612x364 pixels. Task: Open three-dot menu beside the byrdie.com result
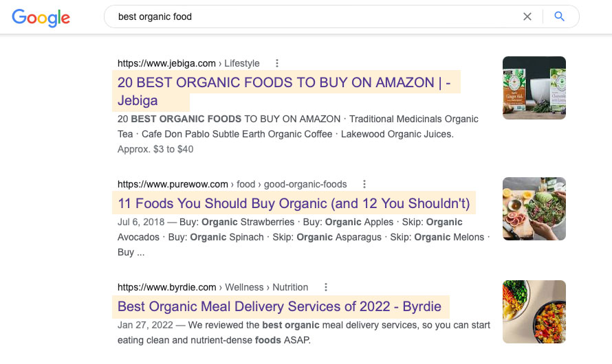tap(326, 287)
